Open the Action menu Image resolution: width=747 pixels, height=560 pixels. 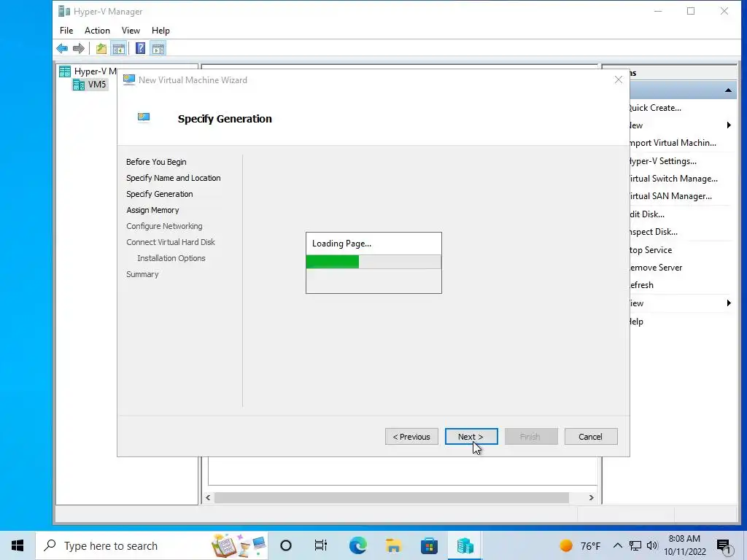click(x=97, y=31)
